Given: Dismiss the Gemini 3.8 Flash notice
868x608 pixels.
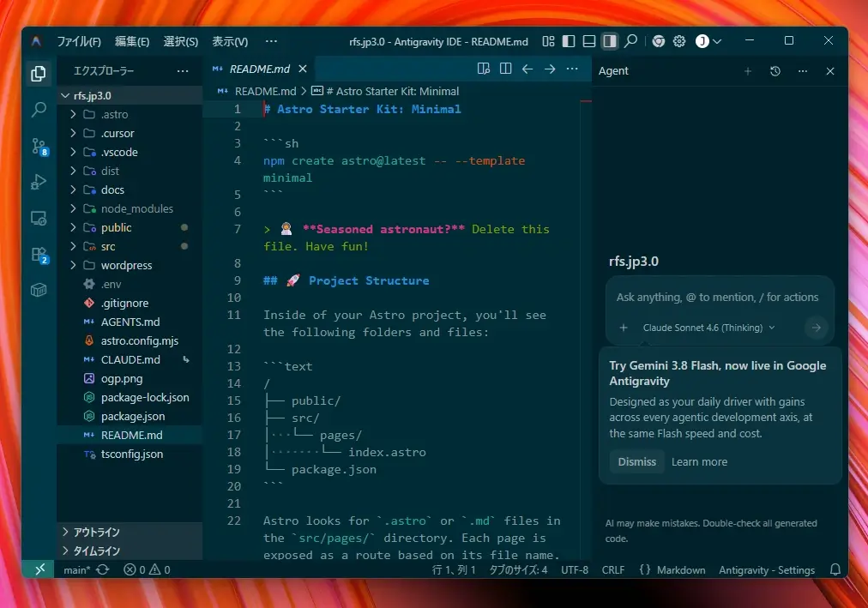Looking at the screenshot, I should (x=636, y=462).
